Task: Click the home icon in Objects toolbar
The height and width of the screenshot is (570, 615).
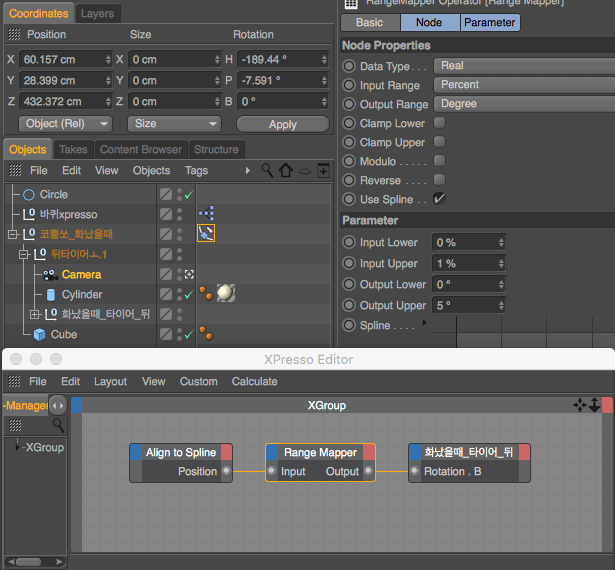Action: tap(286, 171)
